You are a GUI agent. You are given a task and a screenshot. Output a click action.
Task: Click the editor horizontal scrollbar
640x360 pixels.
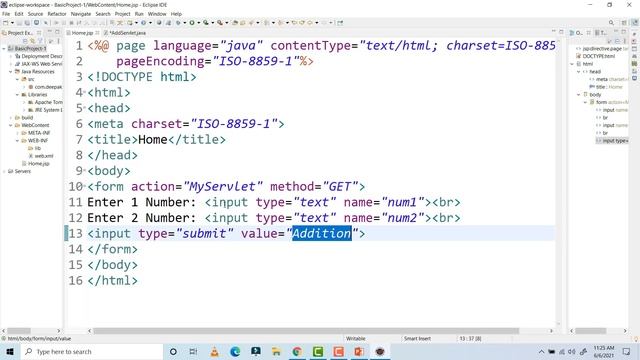click(306, 331)
